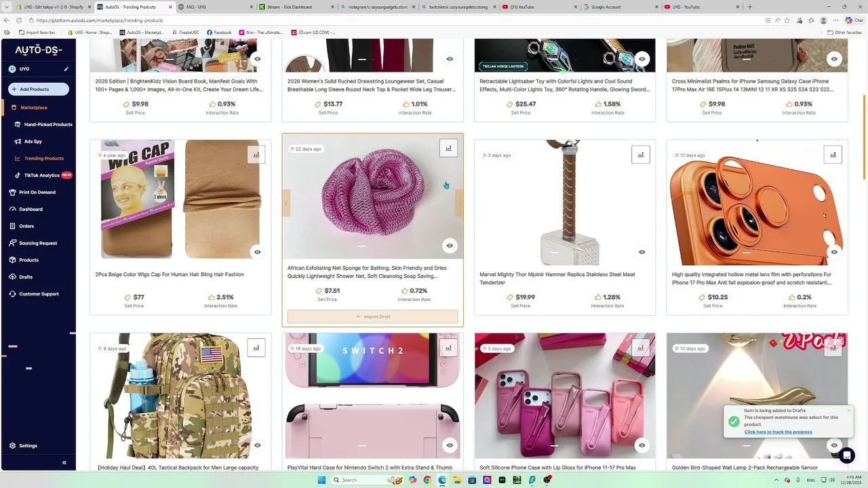Edit store name pencil icon beside UYG

click(x=66, y=69)
